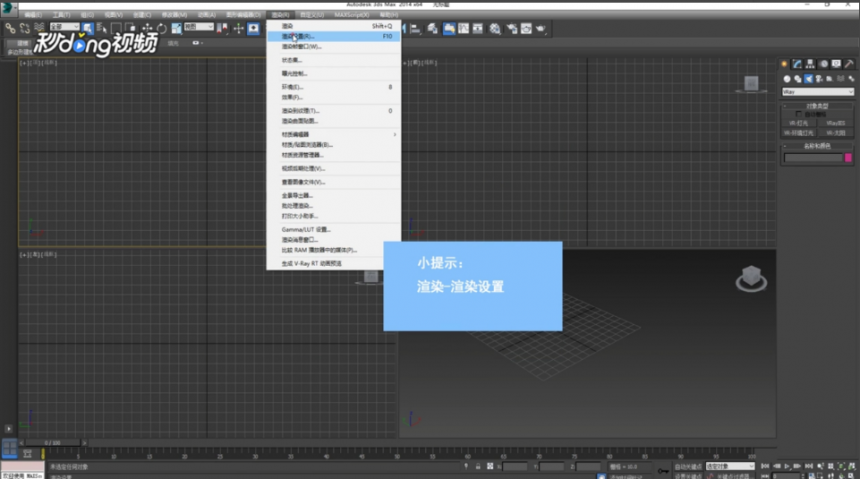Click the Select and Link chain icon

click(x=10, y=28)
